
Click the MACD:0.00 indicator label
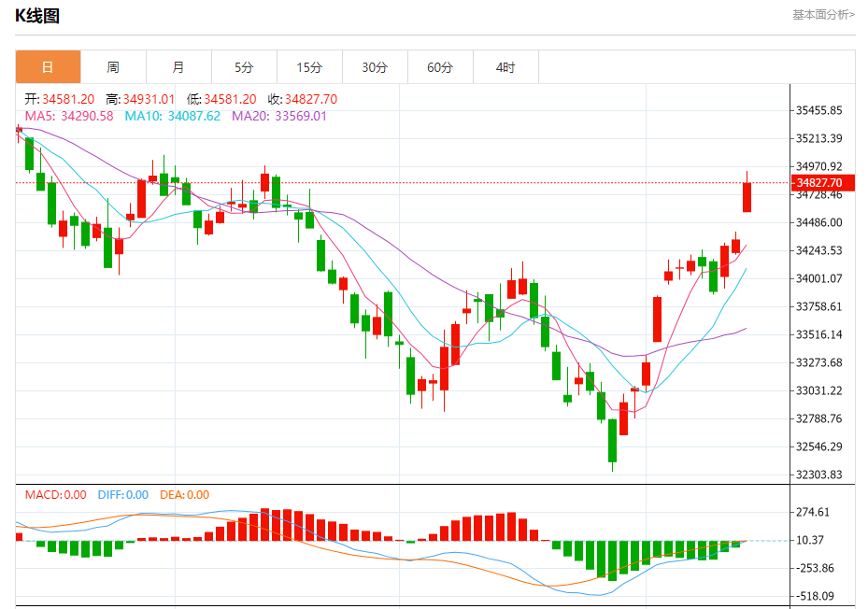55,495
